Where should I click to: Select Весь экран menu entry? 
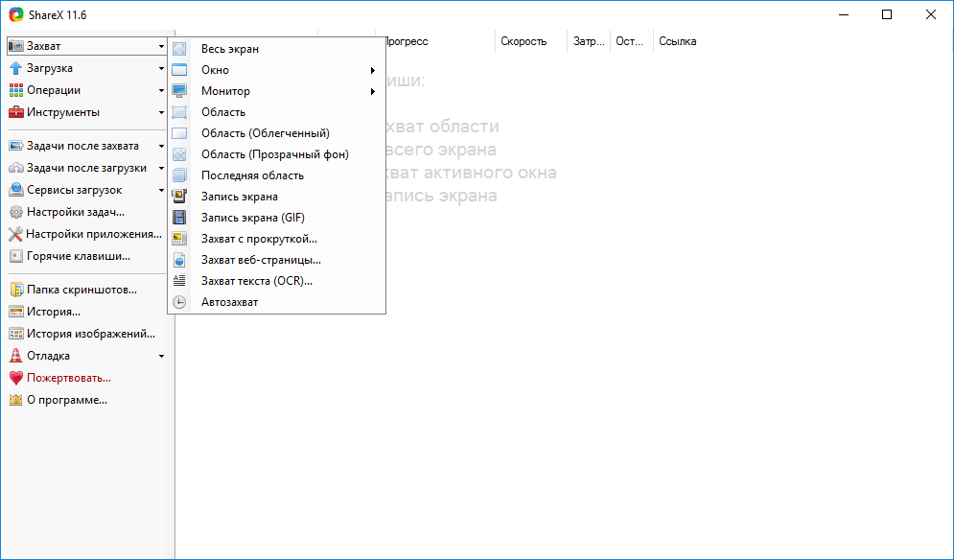(x=277, y=49)
